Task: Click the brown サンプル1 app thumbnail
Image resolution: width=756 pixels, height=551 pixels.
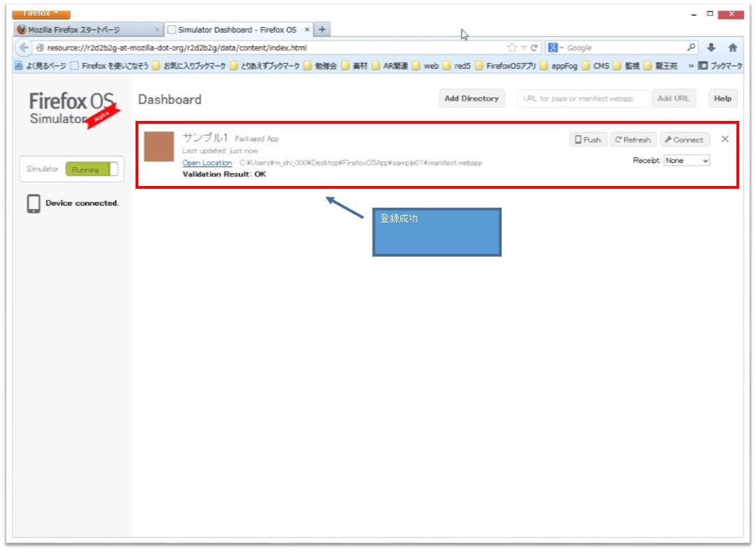Action: (x=159, y=147)
